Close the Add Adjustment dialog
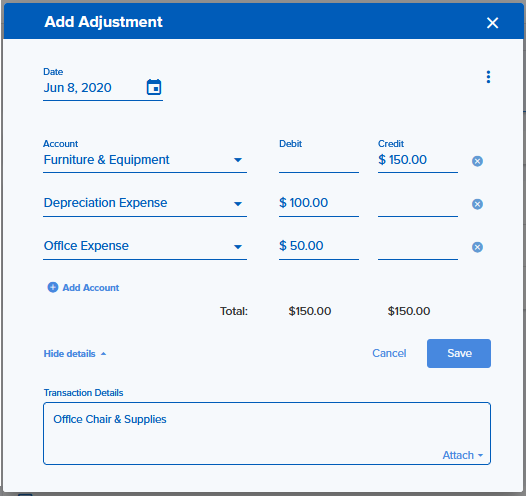Image resolution: width=526 pixels, height=496 pixels. click(492, 23)
